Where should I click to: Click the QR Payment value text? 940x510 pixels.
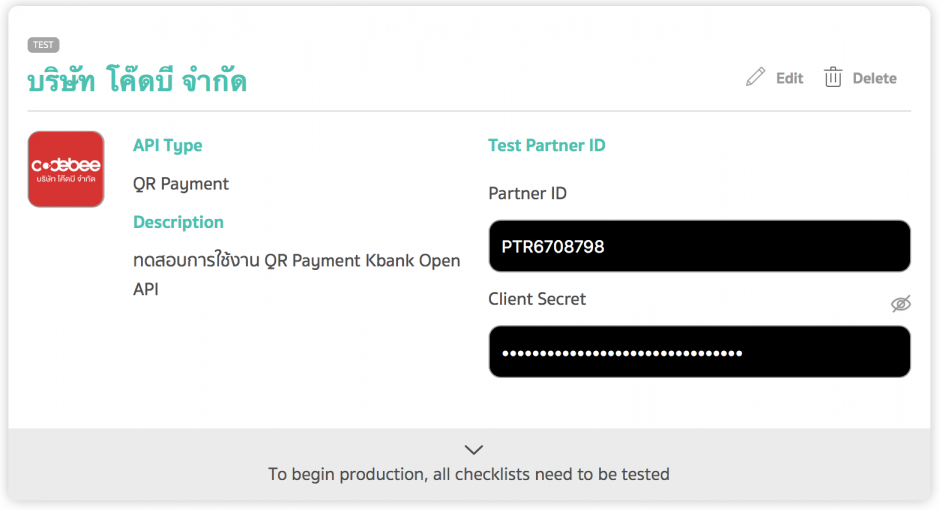(x=181, y=184)
